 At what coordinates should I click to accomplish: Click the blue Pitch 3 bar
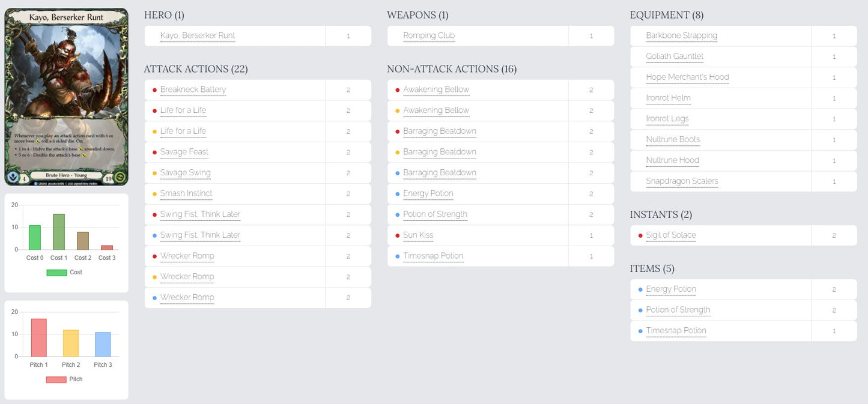point(103,345)
